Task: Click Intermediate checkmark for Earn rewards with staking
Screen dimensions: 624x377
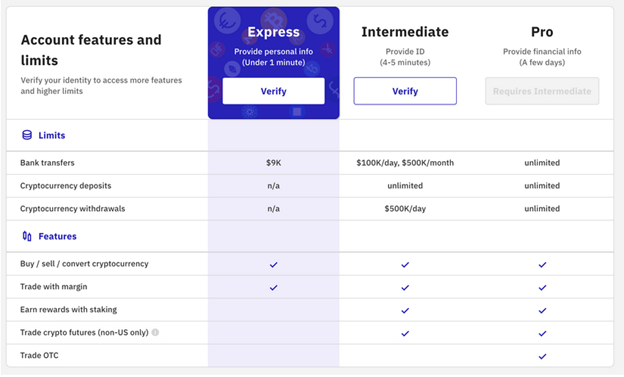Action: pyautogui.click(x=405, y=311)
